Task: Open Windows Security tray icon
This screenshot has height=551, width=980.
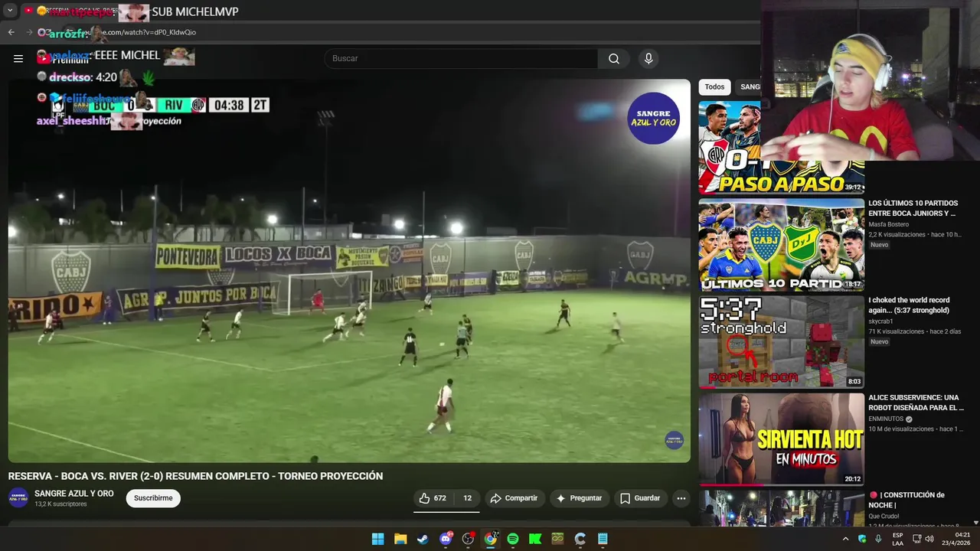Action: pyautogui.click(x=862, y=539)
